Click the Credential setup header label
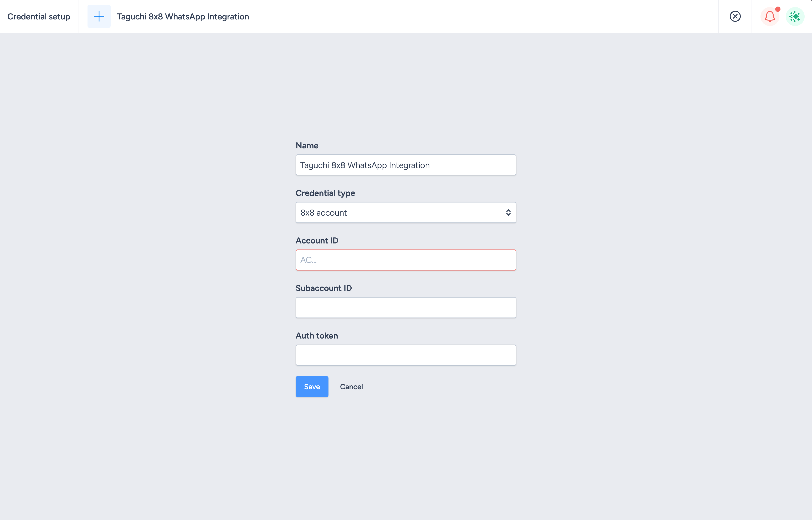This screenshot has width=812, height=520. click(x=39, y=16)
